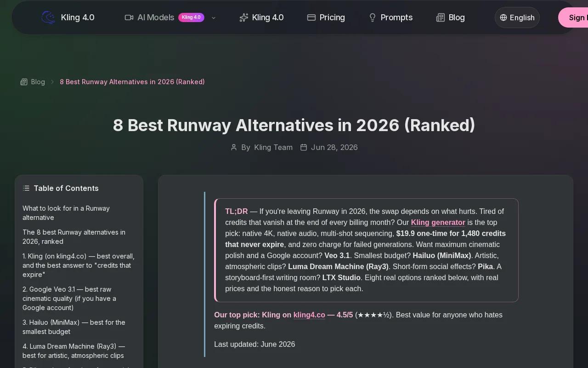
Task: Click the pink Sign button
Action: pyautogui.click(x=573, y=17)
